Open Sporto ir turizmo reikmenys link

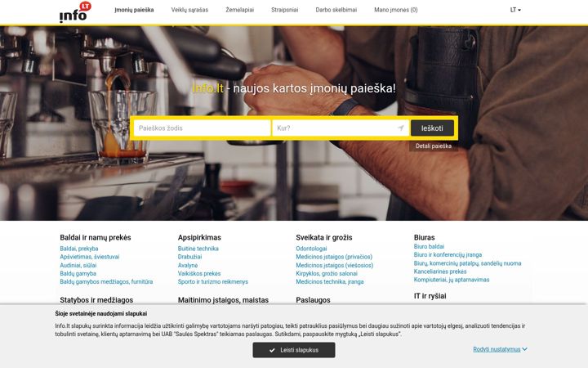click(212, 281)
